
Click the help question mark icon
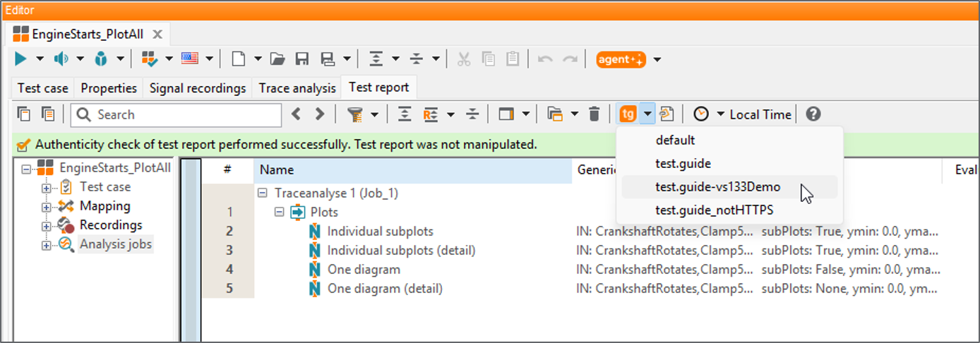(x=813, y=114)
